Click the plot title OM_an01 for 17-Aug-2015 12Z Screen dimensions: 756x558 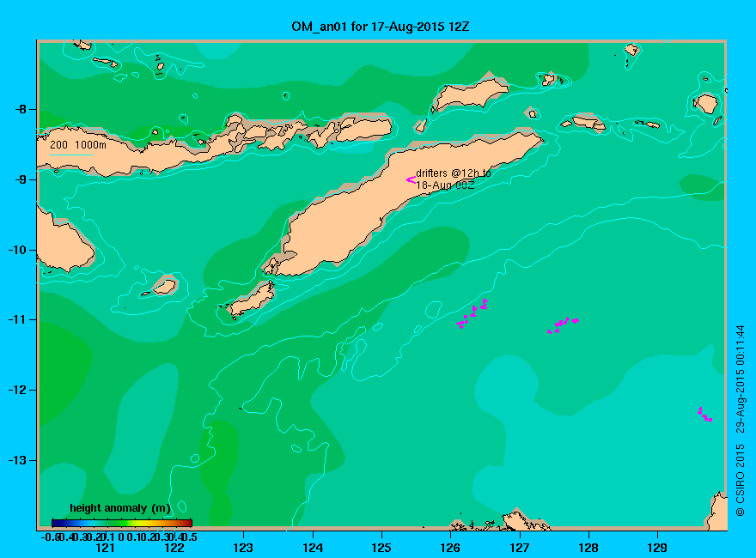pyautogui.click(x=380, y=27)
